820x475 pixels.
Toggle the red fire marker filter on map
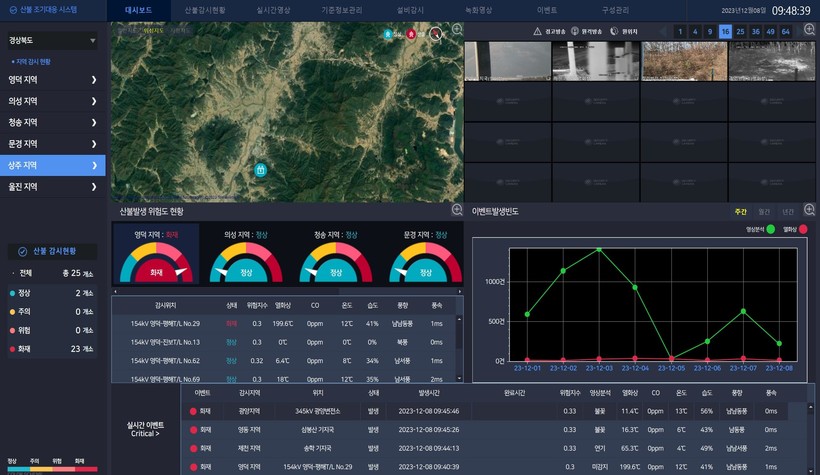[411, 33]
